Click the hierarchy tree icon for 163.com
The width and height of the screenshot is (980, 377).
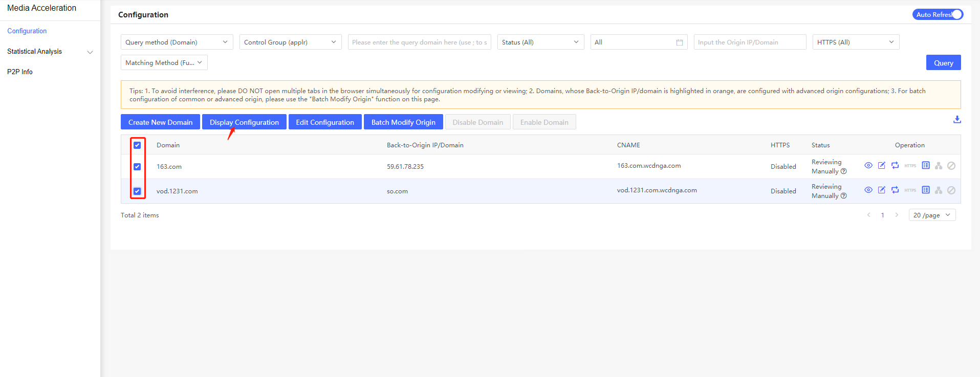(939, 166)
